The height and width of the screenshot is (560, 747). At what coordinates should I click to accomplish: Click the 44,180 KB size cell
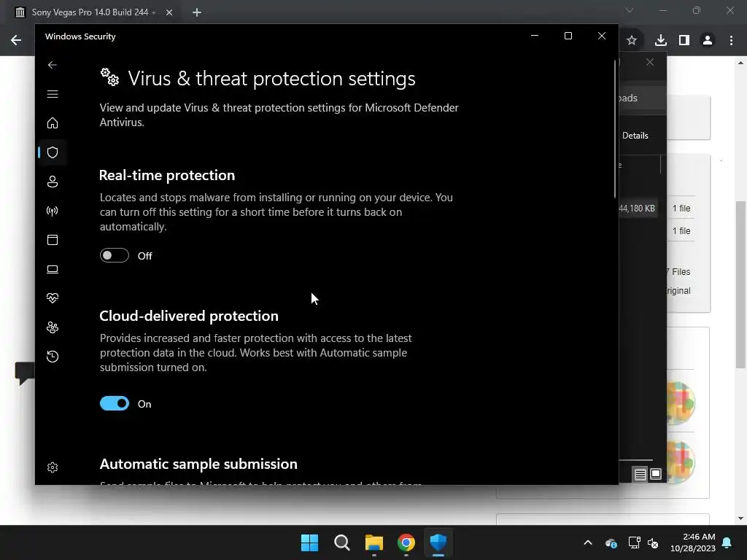click(637, 209)
